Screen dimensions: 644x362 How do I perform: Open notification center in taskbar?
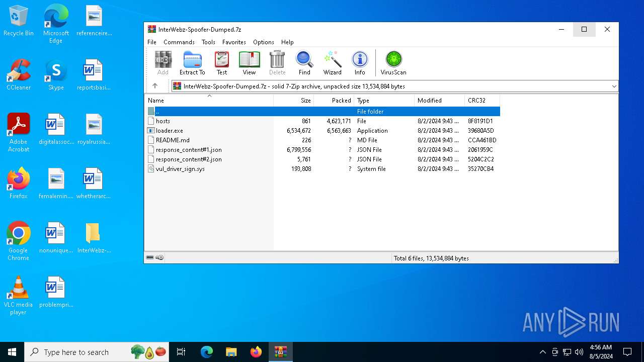[x=627, y=352]
